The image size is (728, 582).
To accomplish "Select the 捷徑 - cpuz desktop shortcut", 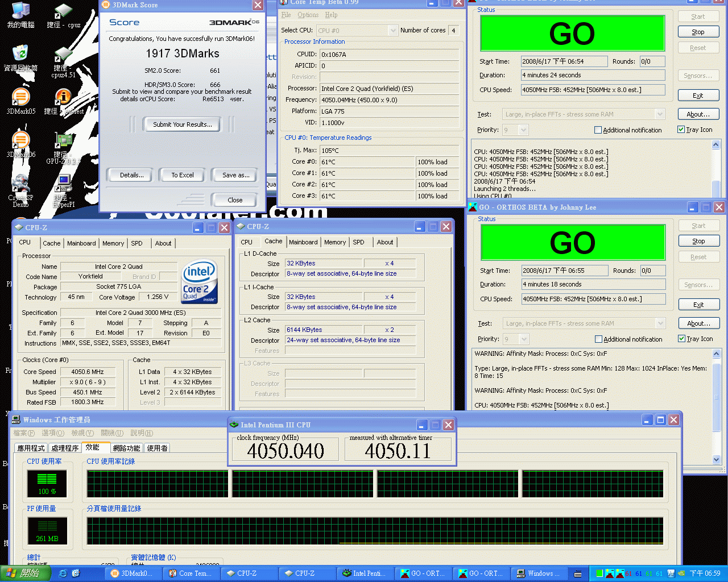I will click(x=63, y=15).
